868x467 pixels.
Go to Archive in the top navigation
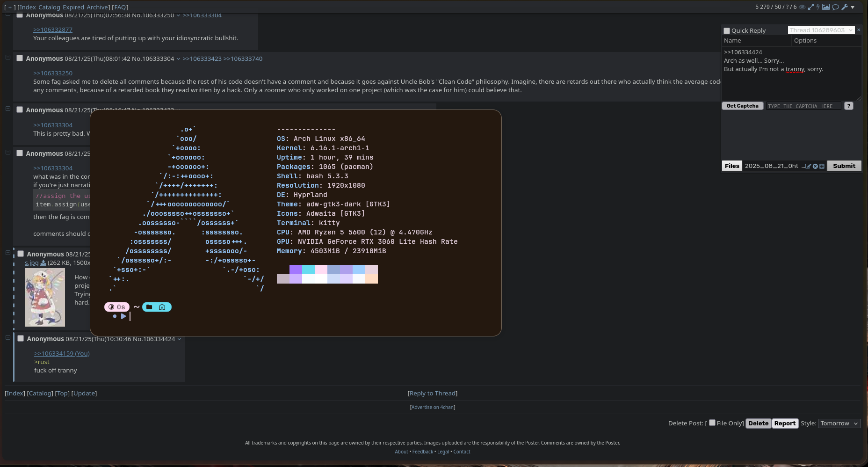coord(97,7)
